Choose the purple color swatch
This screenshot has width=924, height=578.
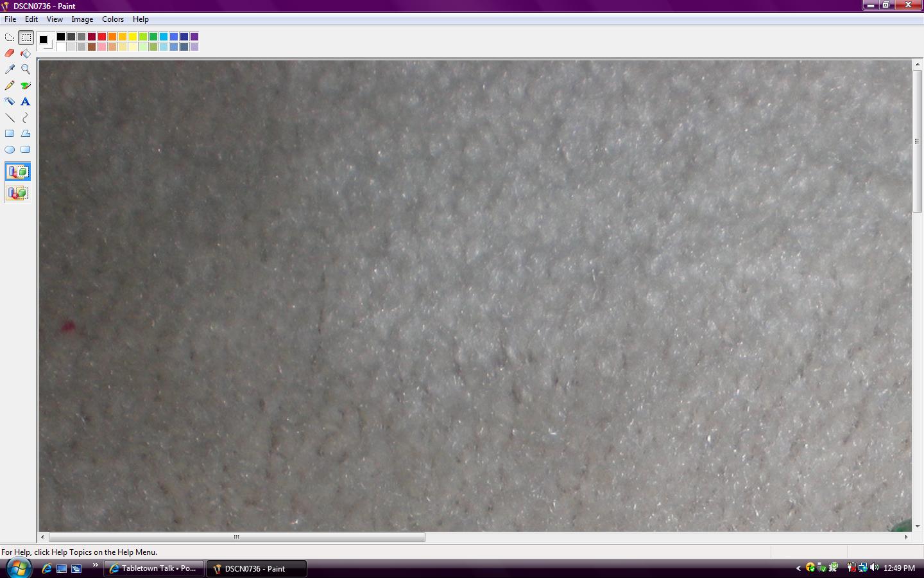pyautogui.click(x=194, y=37)
